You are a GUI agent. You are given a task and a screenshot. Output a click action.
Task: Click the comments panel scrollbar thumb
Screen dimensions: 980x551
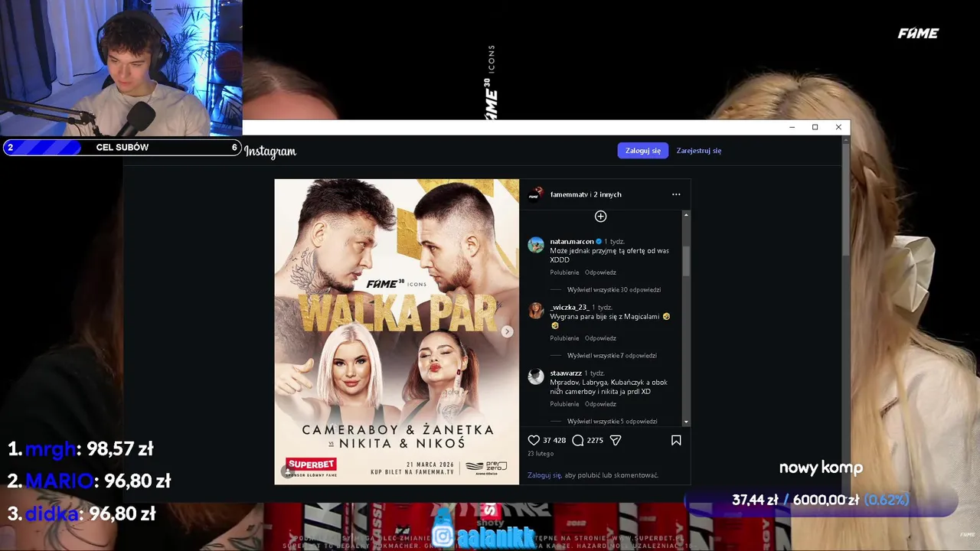(x=686, y=260)
